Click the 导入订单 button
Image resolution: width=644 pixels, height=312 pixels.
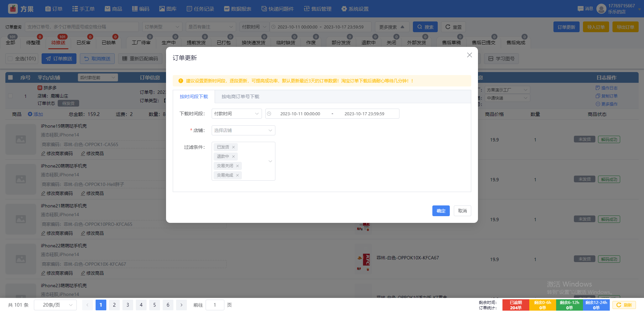(x=596, y=27)
